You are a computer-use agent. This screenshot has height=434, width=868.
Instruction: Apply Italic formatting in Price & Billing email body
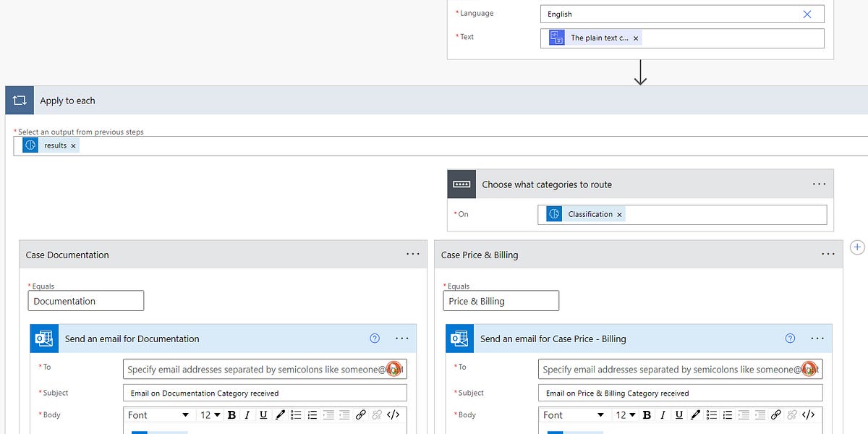pos(663,414)
